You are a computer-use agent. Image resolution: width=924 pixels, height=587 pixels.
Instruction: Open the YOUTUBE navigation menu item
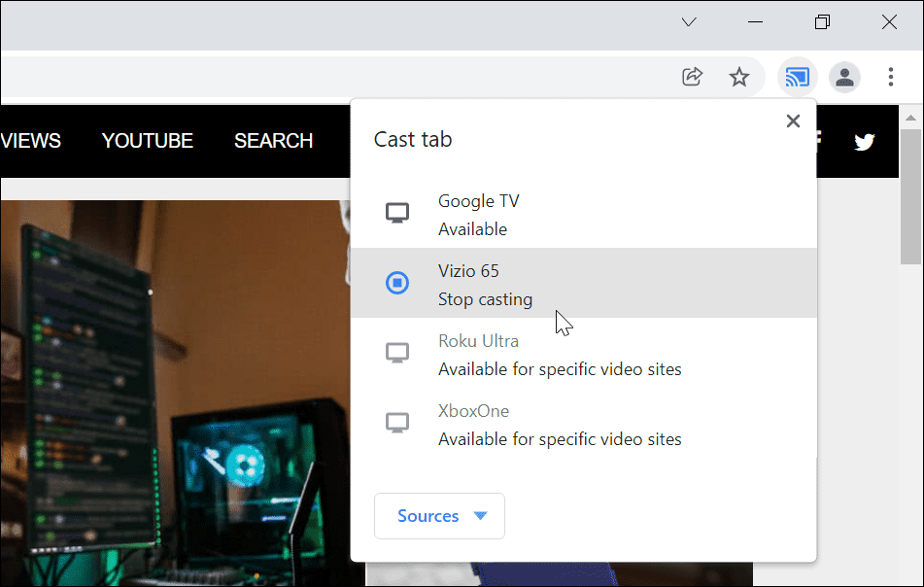click(x=147, y=141)
